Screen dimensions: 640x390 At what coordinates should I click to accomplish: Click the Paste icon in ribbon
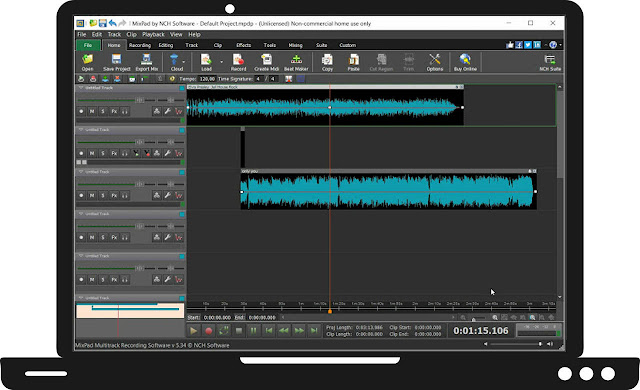click(353, 60)
